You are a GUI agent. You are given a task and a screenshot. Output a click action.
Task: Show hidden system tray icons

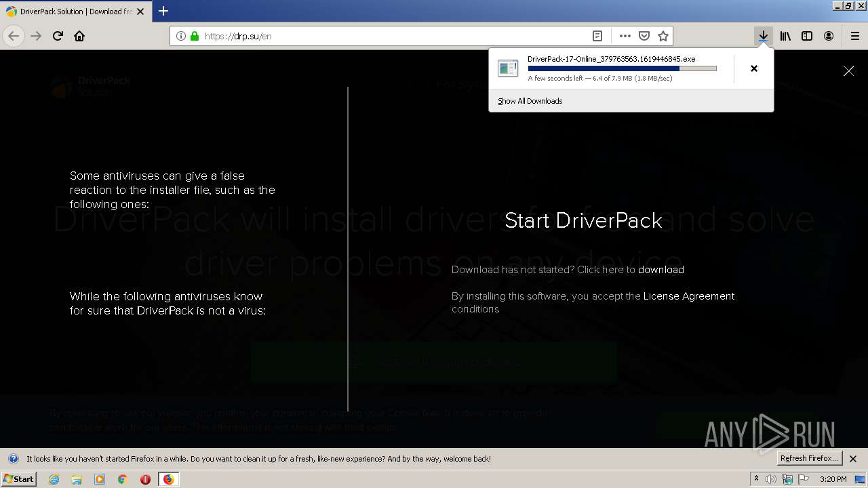[757, 479]
